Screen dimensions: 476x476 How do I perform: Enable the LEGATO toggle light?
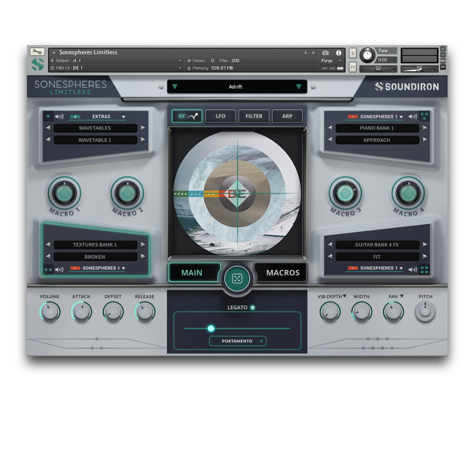[x=253, y=308]
